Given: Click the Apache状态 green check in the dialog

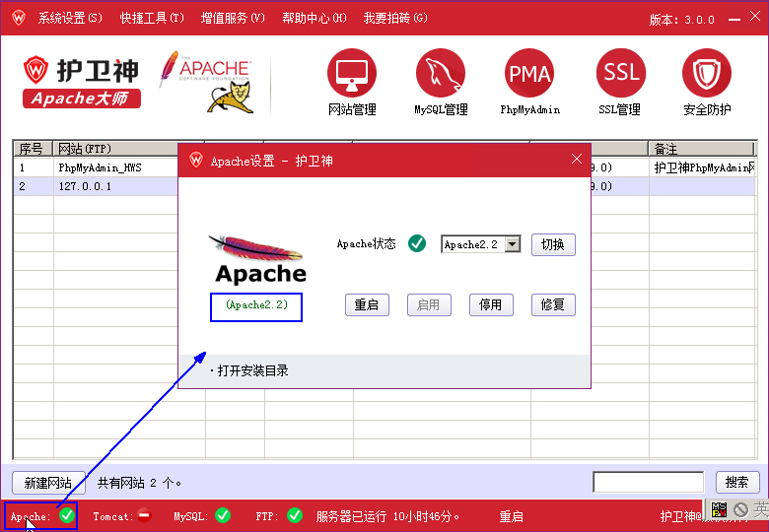Looking at the screenshot, I should (417, 243).
